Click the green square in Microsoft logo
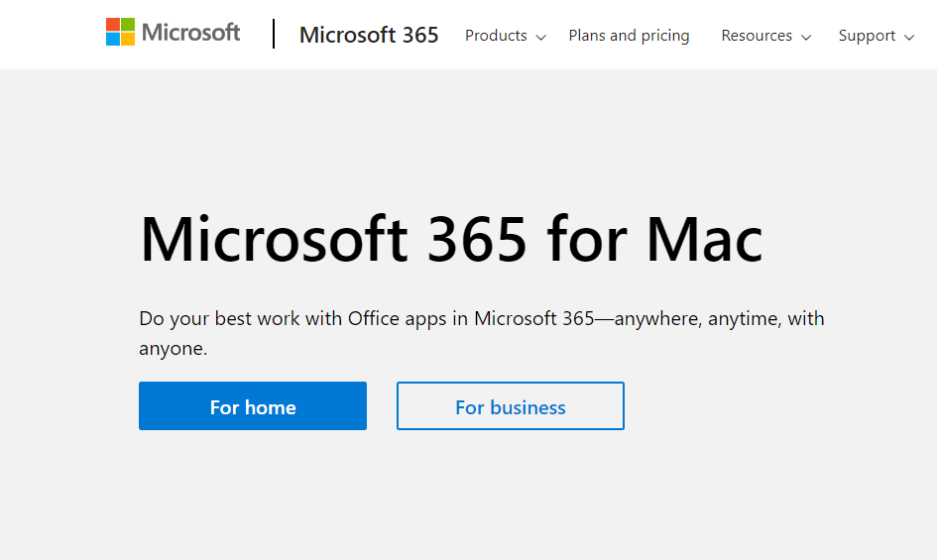 [128, 25]
